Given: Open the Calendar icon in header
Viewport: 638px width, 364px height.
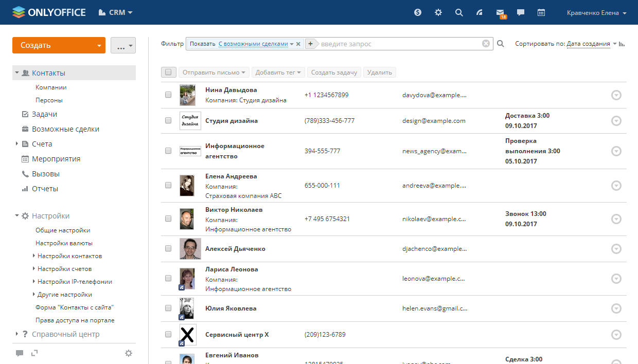Looking at the screenshot, I should [x=541, y=12].
